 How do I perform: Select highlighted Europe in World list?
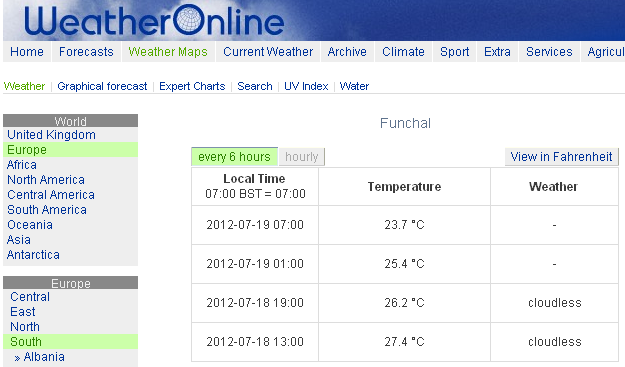coord(71,150)
